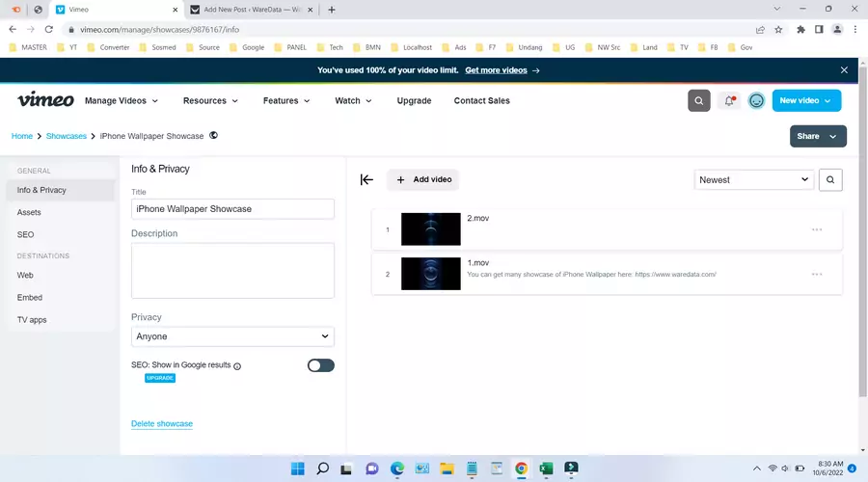Select Info & Privacy in the sidebar
This screenshot has width=868, height=482.
(x=61, y=190)
